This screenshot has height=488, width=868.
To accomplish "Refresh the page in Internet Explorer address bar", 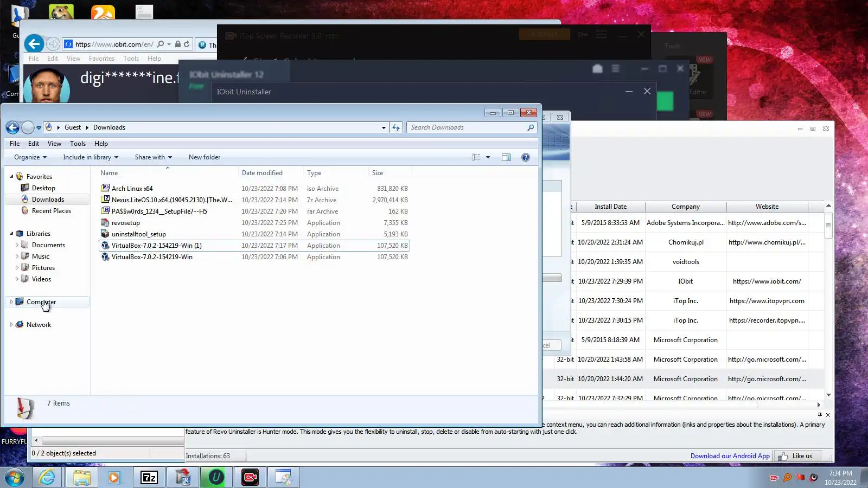I will tap(187, 44).
